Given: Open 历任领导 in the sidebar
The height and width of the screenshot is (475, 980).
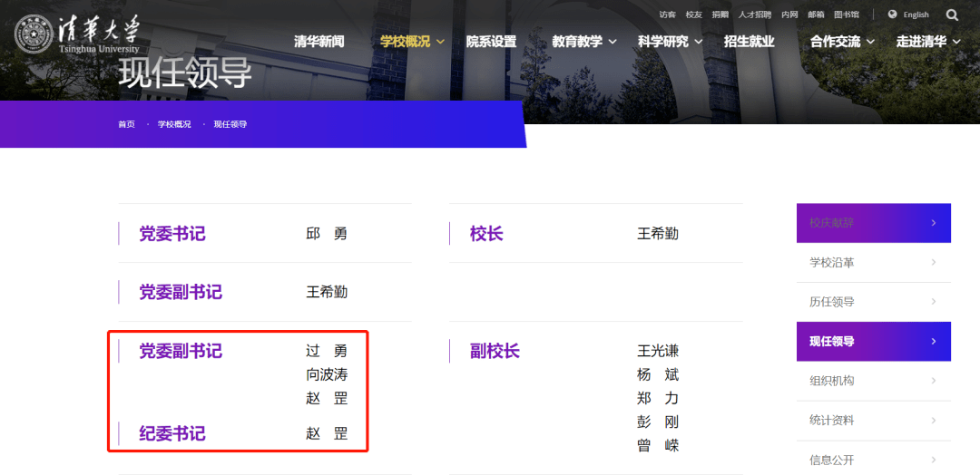Looking at the screenshot, I should 874,302.
